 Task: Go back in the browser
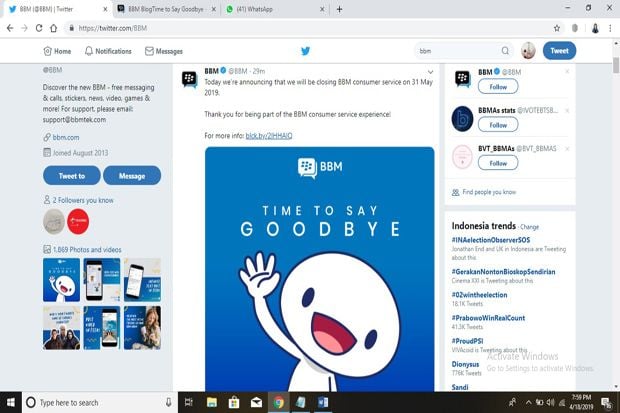pyautogui.click(x=10, y=28)
